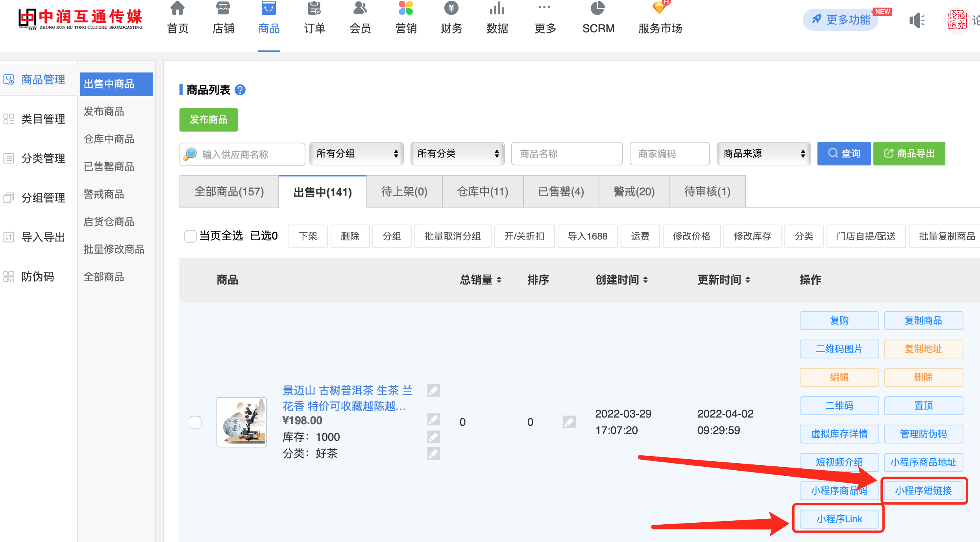
Task: Open the 店铺 store icon
Action: coord(223,8)
